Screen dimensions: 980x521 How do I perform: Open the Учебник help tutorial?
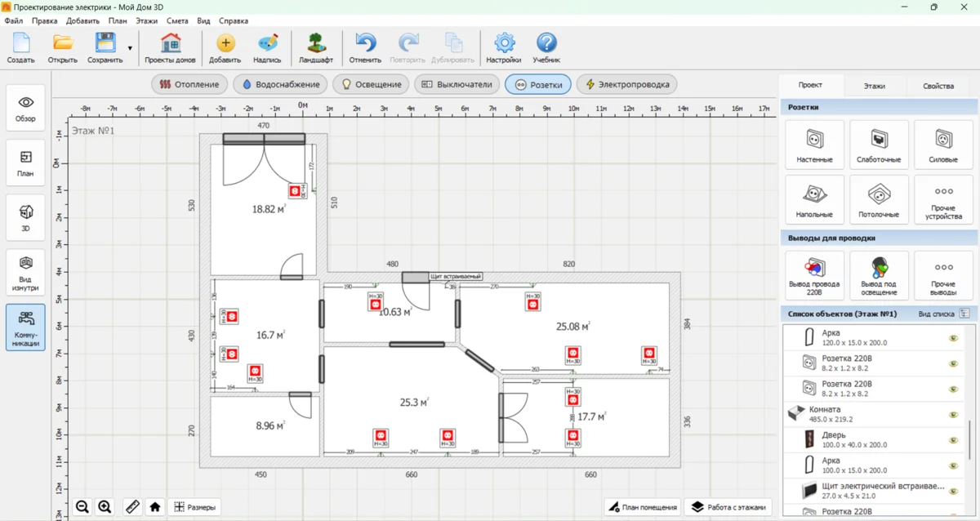click(x=546, y=48)
